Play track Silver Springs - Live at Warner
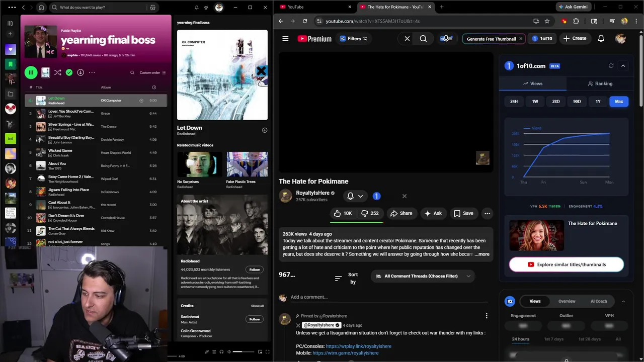This screenshot has width=644, height=362. pyautogui.click(x=96, y=127)
